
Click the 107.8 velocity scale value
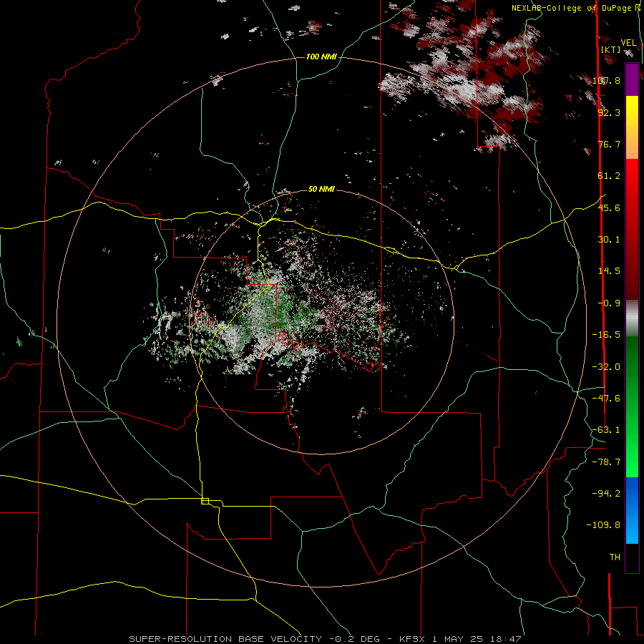point(607,80)
